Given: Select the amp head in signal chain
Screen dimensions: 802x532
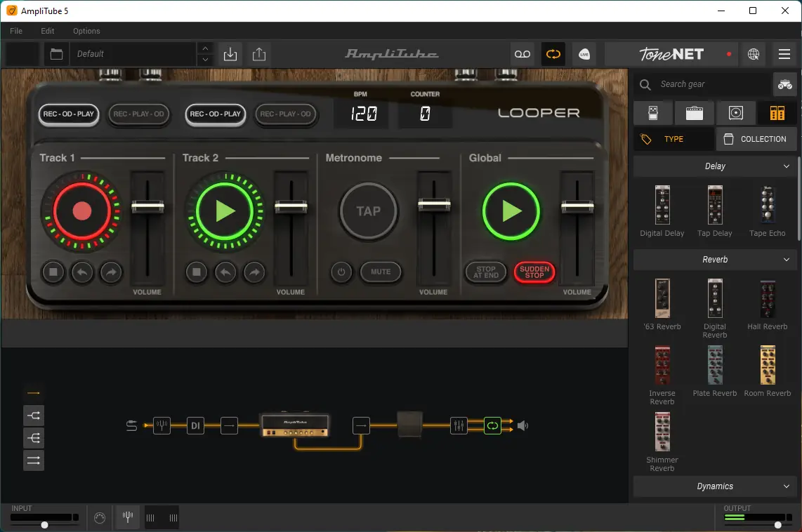Looking at the screenshot, I should click(x=295, y=425).
